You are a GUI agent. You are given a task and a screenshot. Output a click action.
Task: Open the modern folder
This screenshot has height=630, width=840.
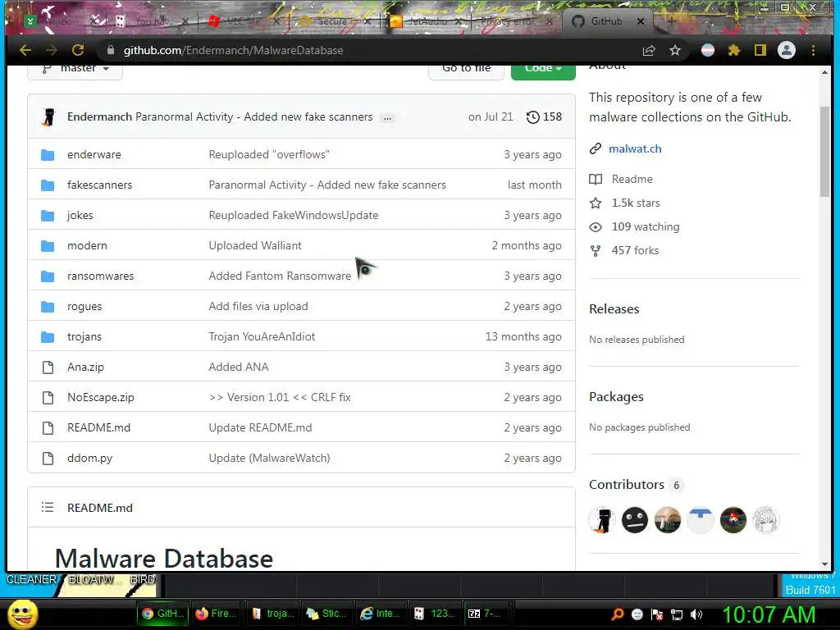pos(87,246)
